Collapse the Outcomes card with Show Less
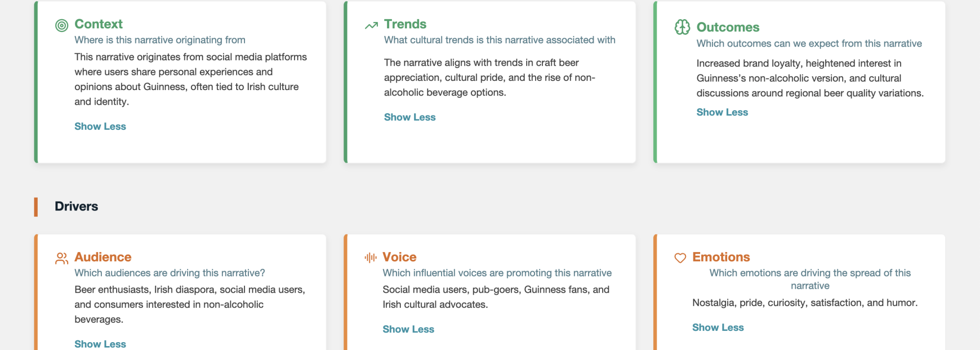The image size is (980, 350). pos(722,112)
